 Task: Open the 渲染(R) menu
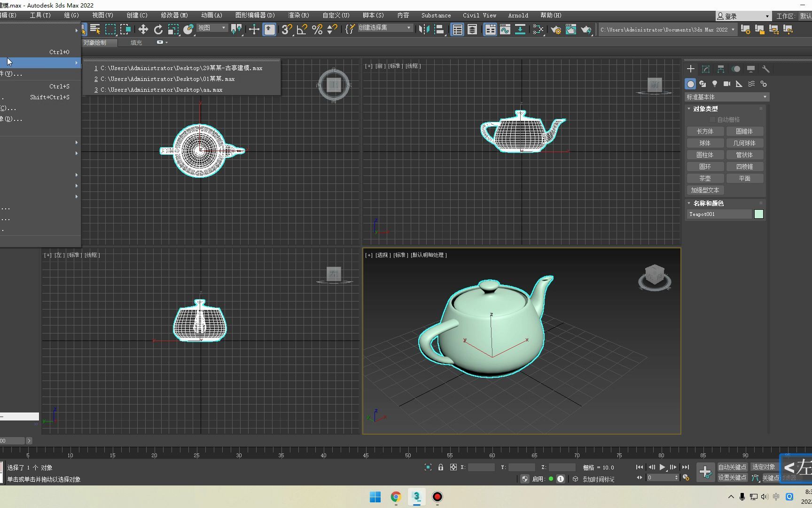click(x=298, y=15)
